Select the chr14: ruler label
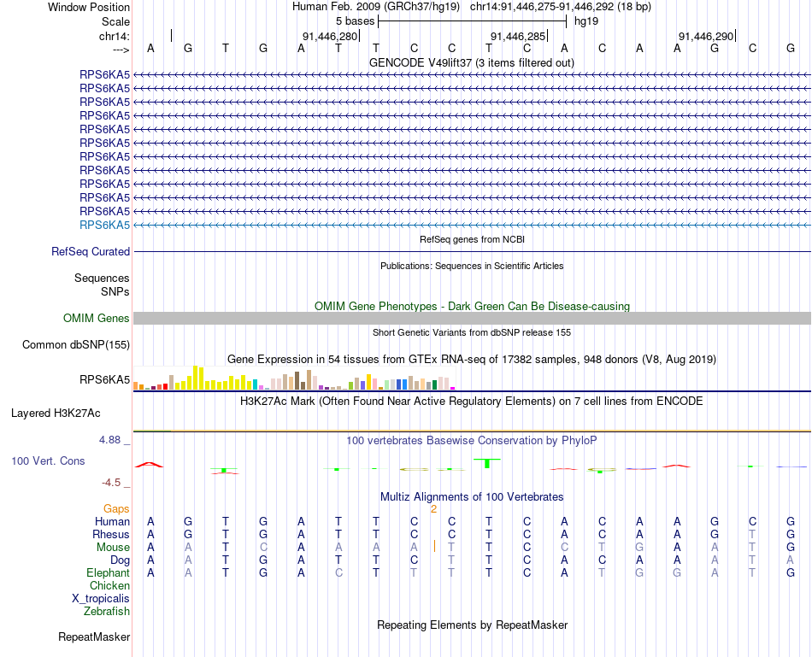This screenshot has width=812, height=657. (114, 36)
